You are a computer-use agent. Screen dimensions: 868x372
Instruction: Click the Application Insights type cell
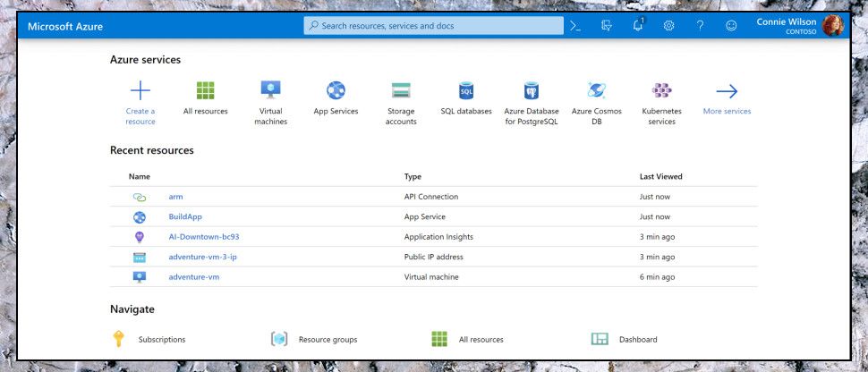tap(438, 237)
